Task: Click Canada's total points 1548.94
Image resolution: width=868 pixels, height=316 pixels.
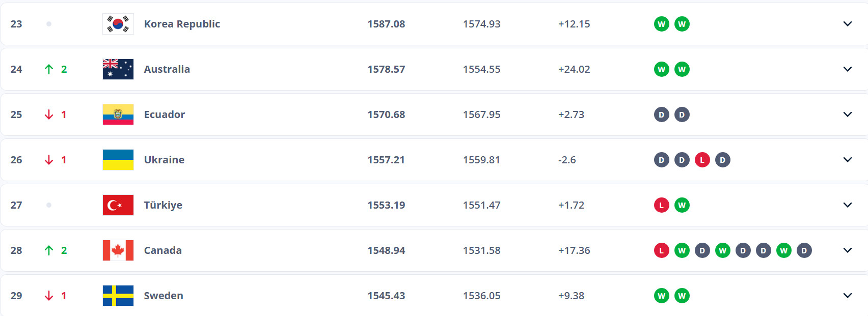Action: 386,250
